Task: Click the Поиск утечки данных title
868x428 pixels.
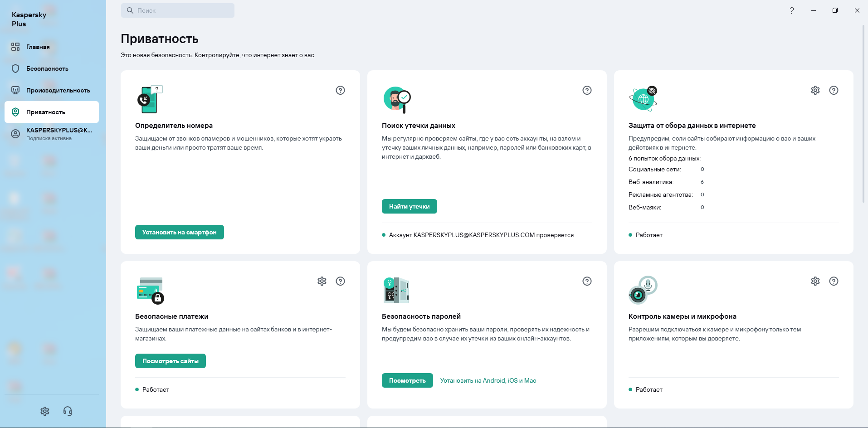Action: pyautogui.click(x=419, y=126)
